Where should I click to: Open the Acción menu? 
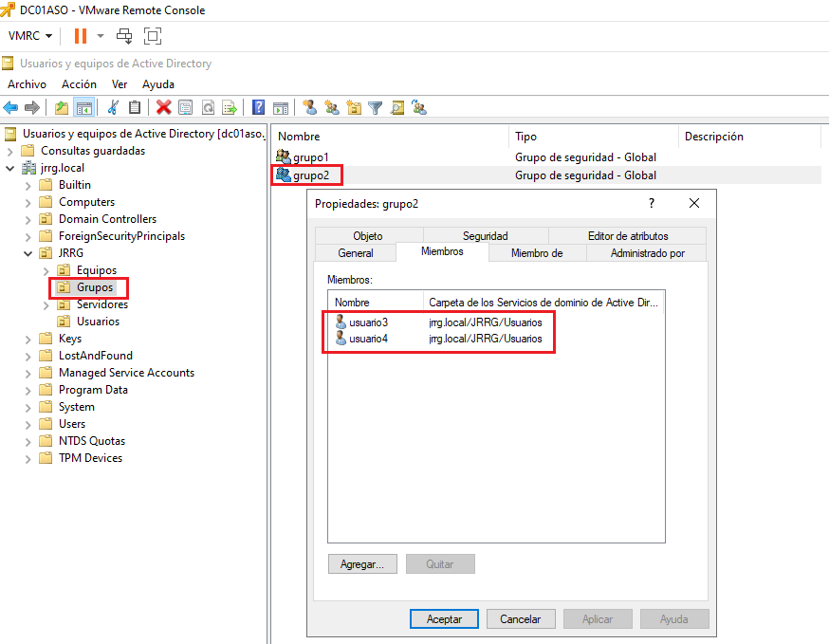pyautogui.click(x=79, y=84)
